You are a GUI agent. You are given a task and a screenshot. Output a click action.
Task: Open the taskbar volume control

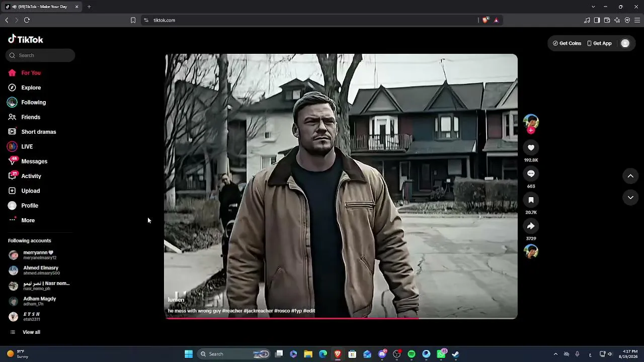[x=610, y=354]
